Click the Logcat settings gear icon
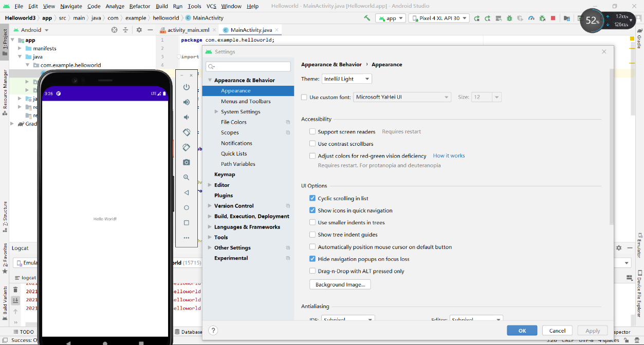 (619, 248)
